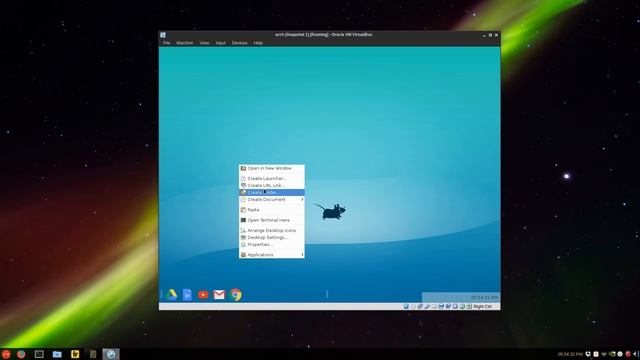640x360 pixels.
Task: Select Create URL Link... in the context menu
Action: [272, 185]
